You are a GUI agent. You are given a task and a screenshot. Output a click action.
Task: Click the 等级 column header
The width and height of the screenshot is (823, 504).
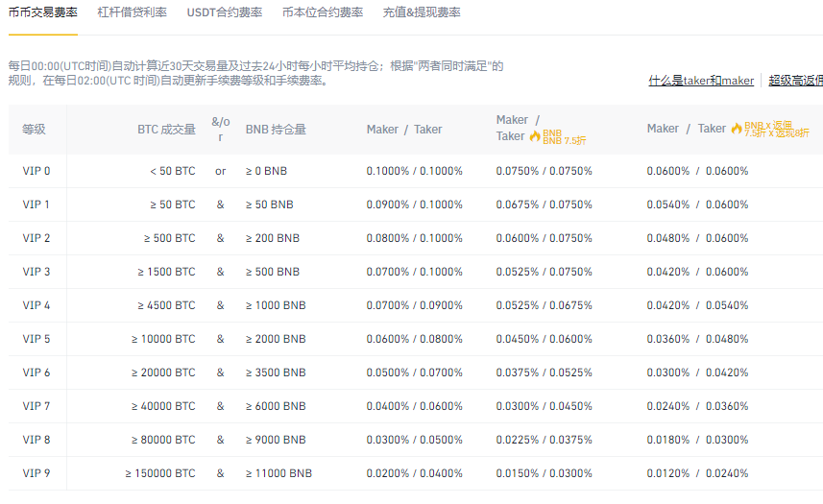point(34,129)
